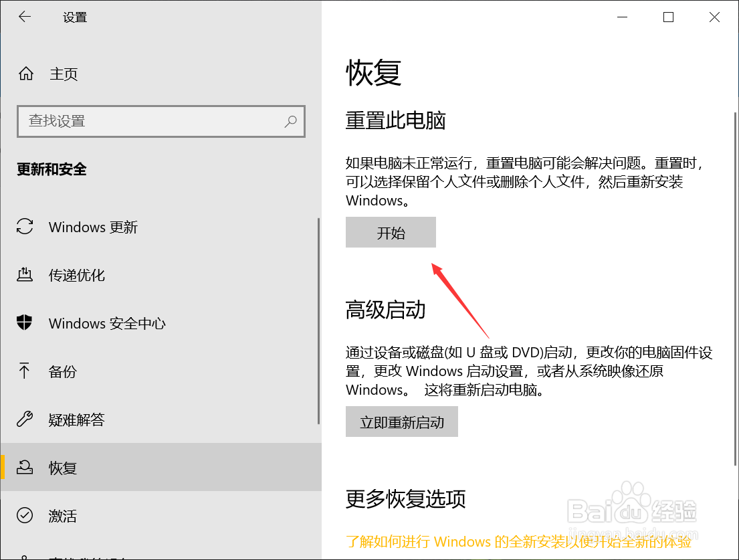739x560 pixels.
Task: Minimize the 设置 window
Action: point(622,17)
